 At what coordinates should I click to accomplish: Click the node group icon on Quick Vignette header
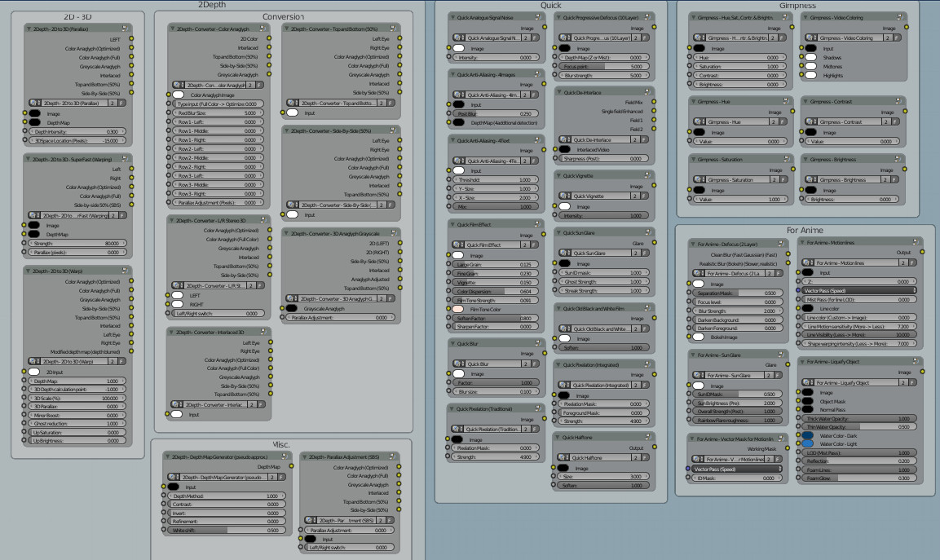point(647,175)
